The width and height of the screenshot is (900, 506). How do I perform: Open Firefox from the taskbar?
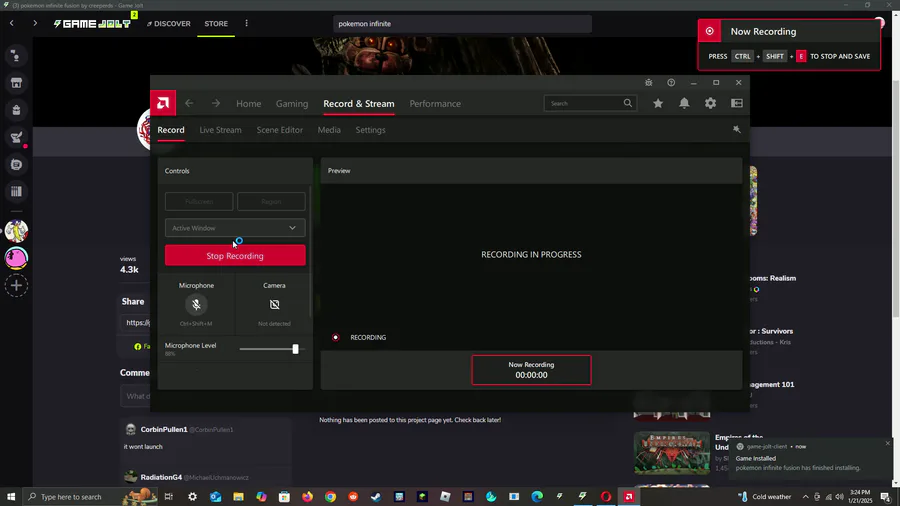[x=307, y=497]
